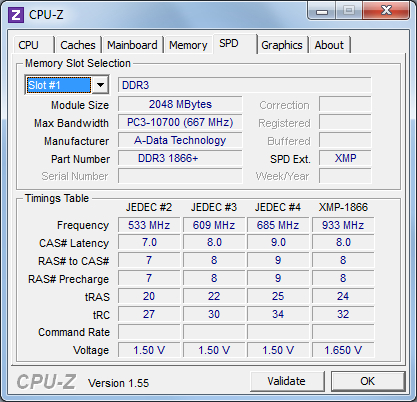This screenshot has width=417, height=402.
Task: Open the Graphics tab
Action: click(282, 45)
